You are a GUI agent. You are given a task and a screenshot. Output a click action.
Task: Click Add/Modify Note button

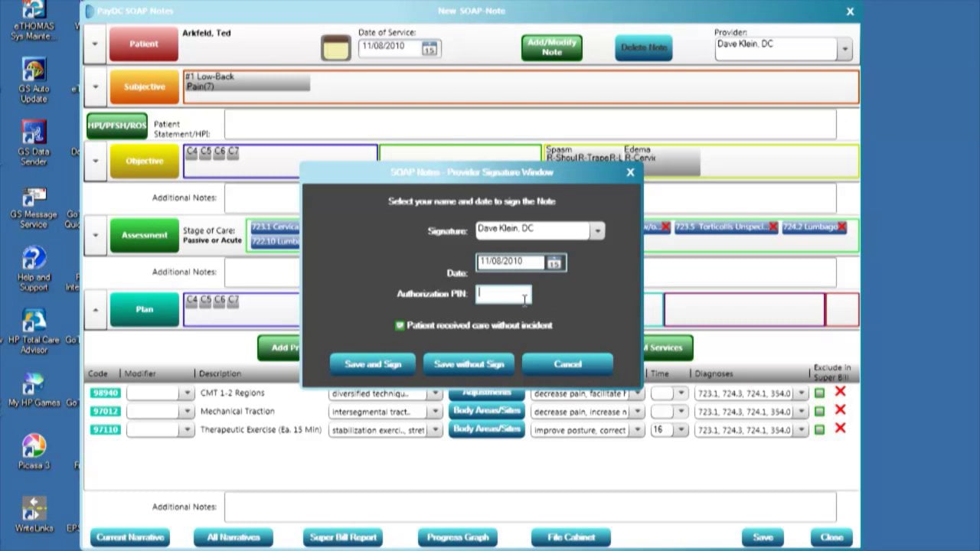pos(551,47)
